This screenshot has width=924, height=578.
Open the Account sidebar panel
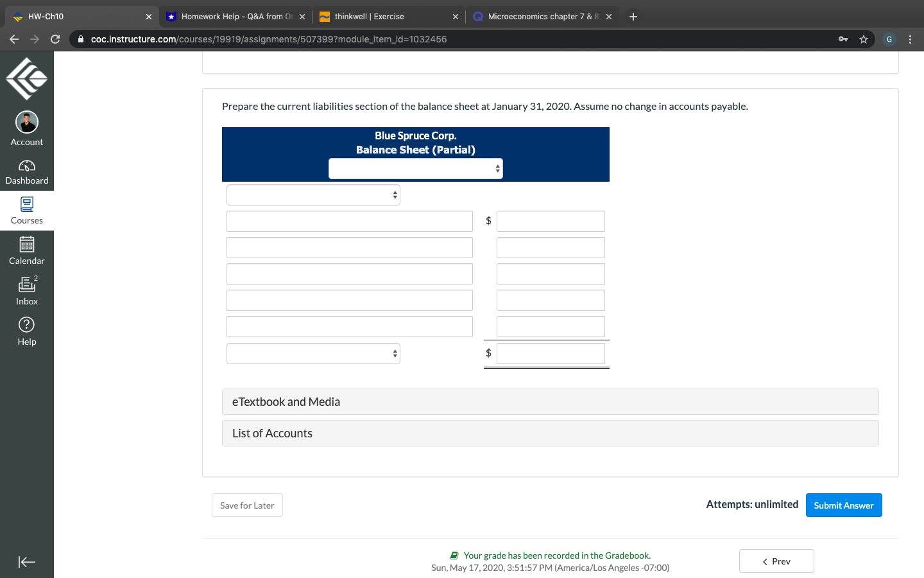click(x=27, y=128)
